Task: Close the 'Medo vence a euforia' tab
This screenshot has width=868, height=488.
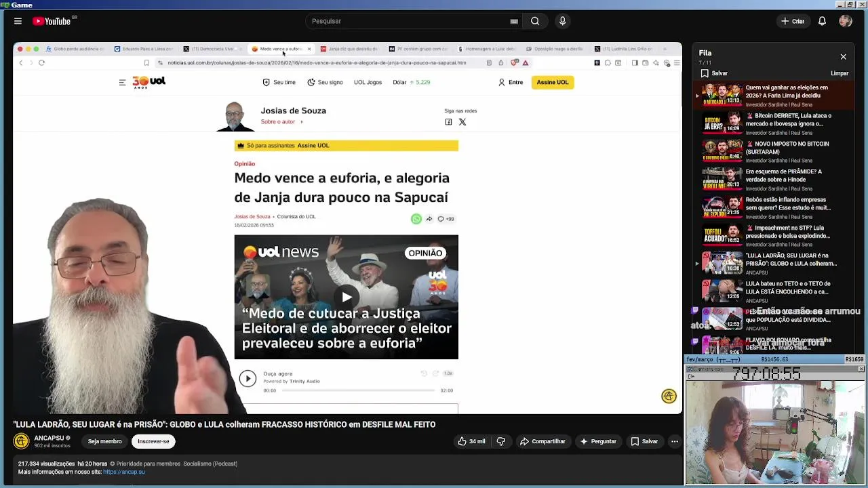Action: [x=309, y=49]
